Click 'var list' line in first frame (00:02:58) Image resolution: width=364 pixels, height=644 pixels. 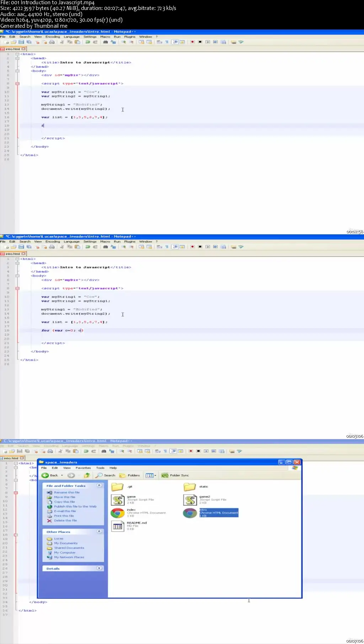tap(74, 117)
